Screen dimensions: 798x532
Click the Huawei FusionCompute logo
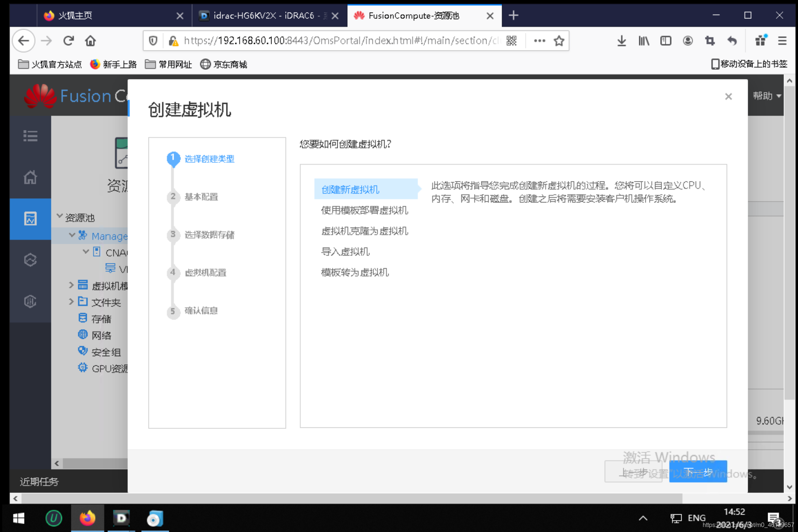pyautogui.click(x=76, y=96)
